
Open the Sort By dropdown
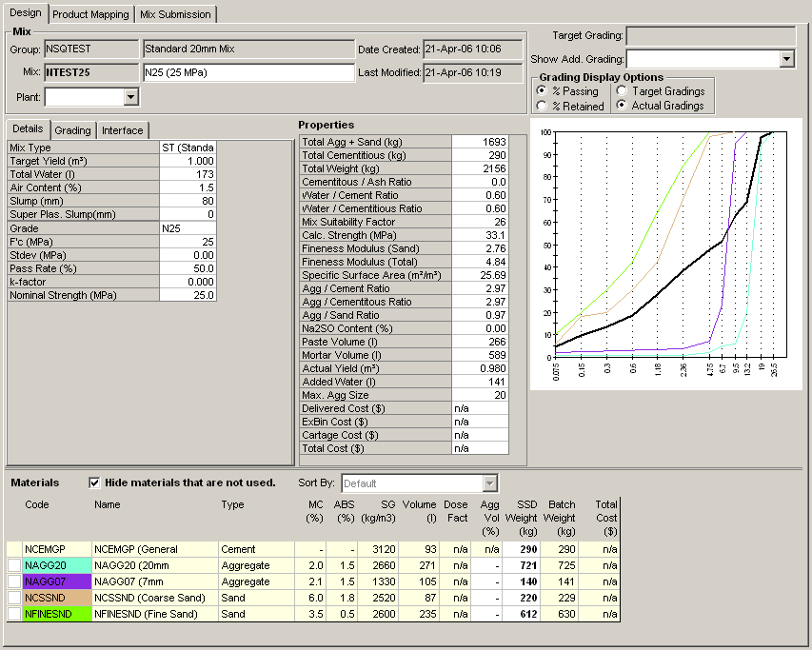point(490,483)
